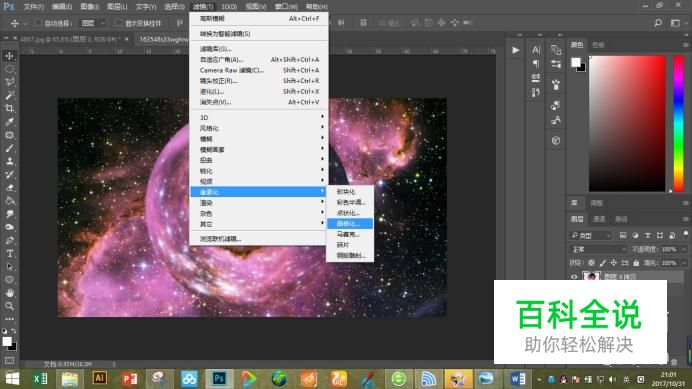692x389 pixels.
Task: Expand the 其它 submenu
Action: 259,224
